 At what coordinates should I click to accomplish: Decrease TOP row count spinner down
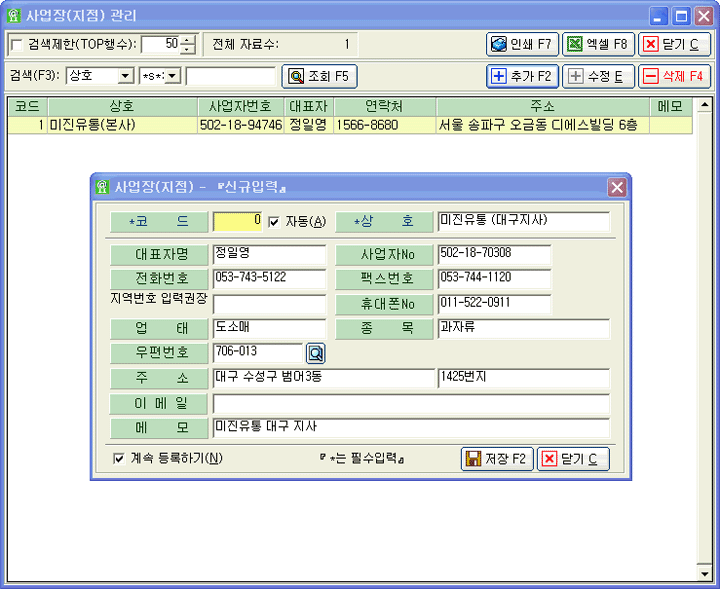click(187, 50)
